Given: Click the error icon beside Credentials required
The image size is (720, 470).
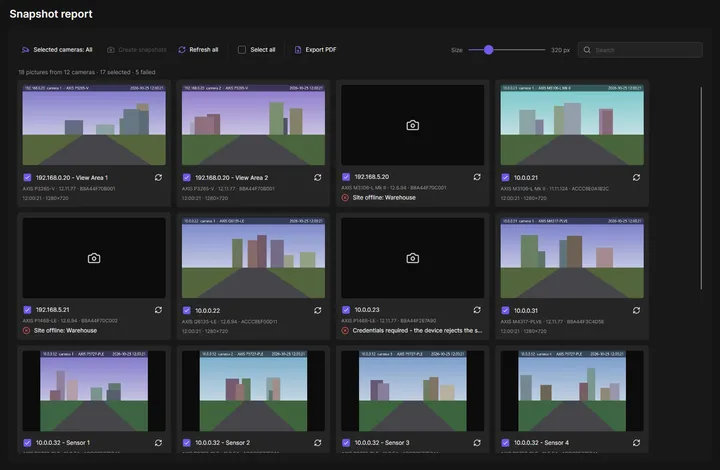Looking at the screenshot, I should 345,330.
